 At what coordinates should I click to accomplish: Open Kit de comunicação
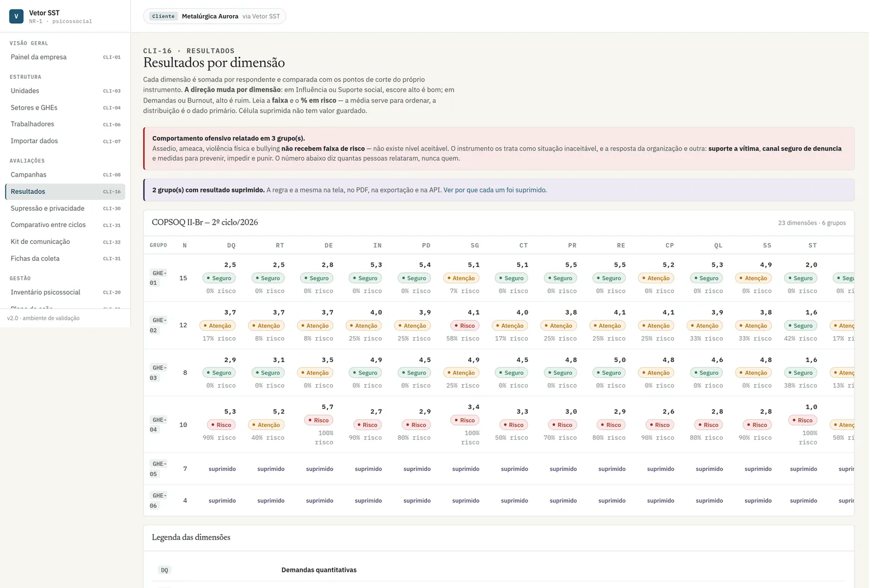tap(65, 242)
